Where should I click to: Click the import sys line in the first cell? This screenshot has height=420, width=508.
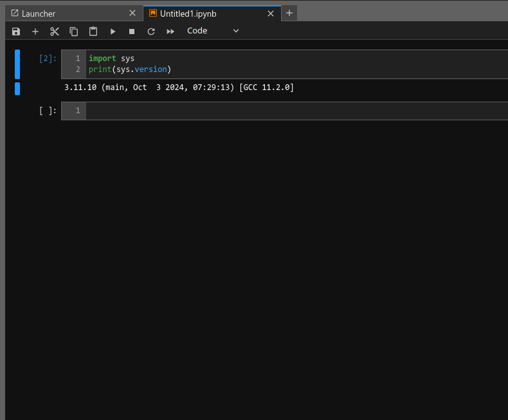[x=111, y=59]
